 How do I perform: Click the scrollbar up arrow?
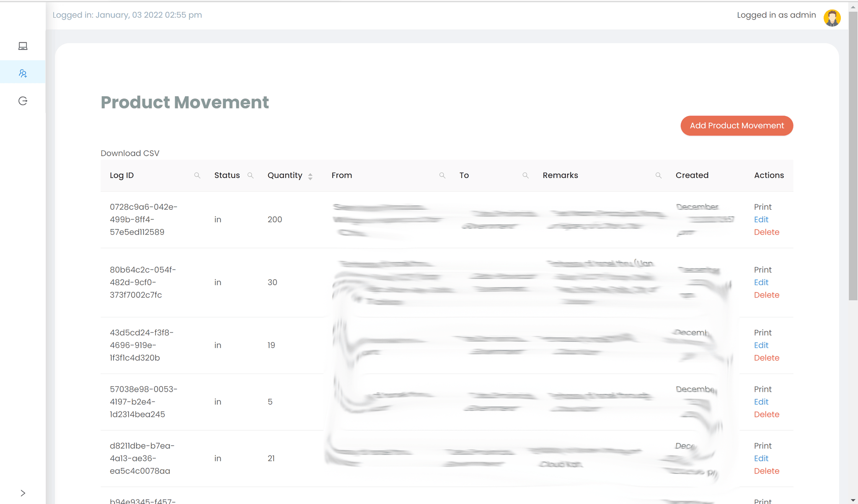(853, 7)
